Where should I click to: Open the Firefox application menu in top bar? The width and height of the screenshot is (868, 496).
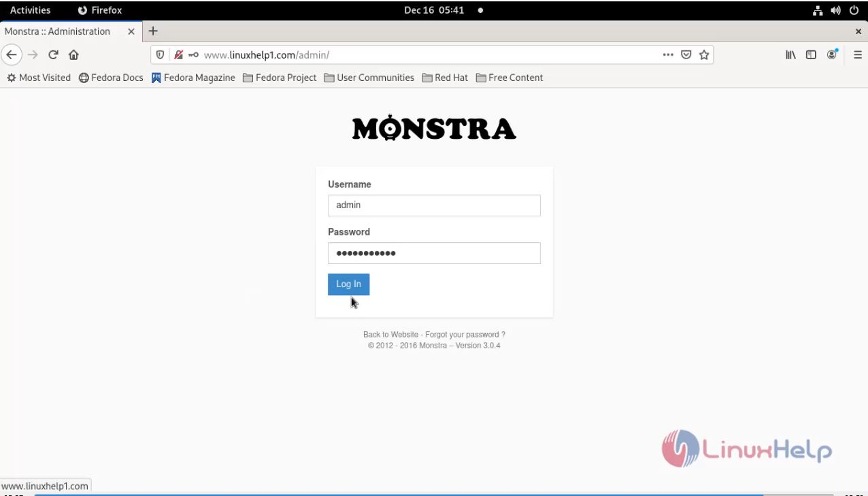(x=100, y=10)
